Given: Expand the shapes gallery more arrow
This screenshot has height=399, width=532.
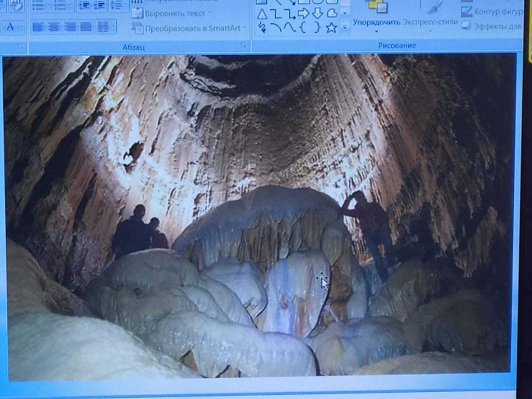Looking at the screenshot, I should click(344, 27).
